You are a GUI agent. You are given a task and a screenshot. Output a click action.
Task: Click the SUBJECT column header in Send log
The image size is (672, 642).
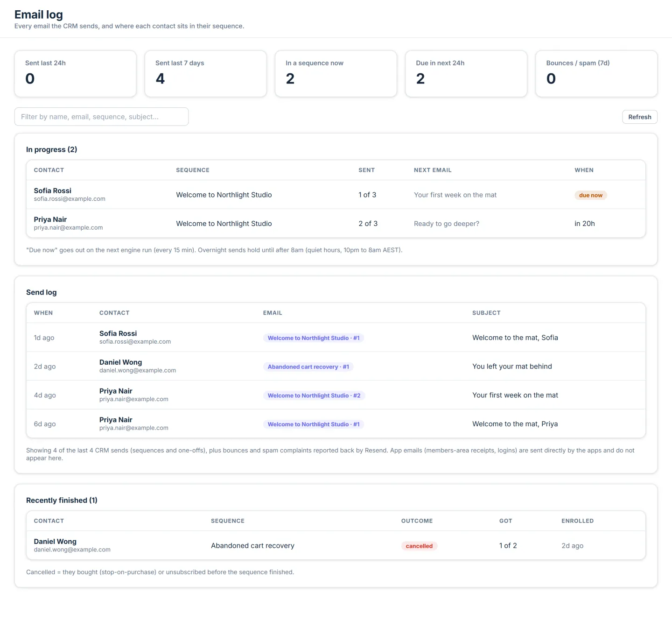point(486,313)
